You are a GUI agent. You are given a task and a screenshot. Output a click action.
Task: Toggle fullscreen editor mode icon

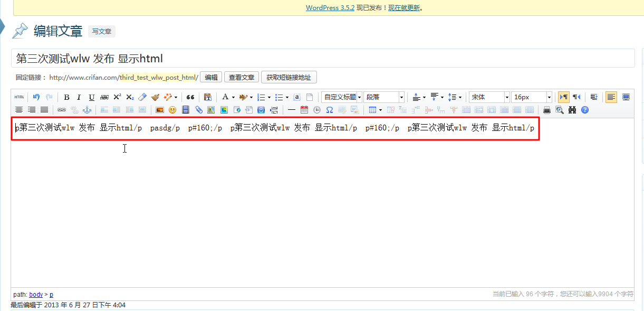click(626, 97)
